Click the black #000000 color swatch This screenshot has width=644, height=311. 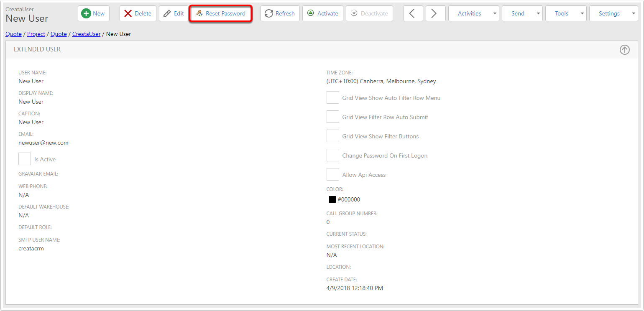click(x=332, y=199)
